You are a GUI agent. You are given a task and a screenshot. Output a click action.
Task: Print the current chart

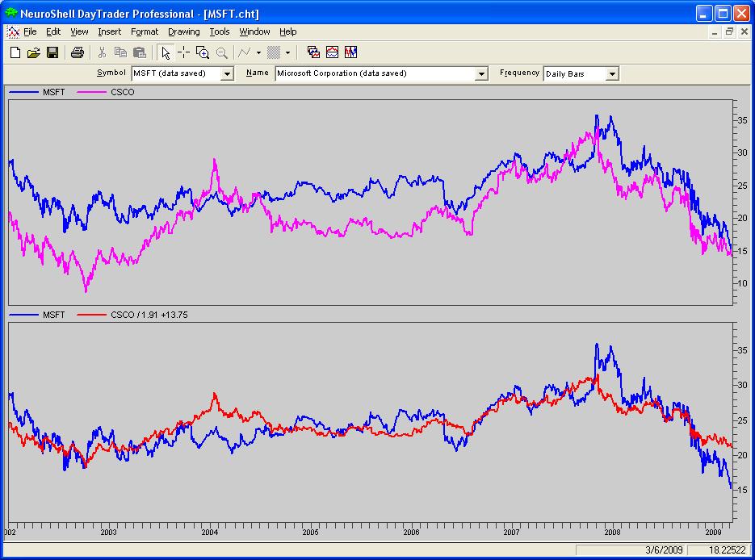click(77, 52)
